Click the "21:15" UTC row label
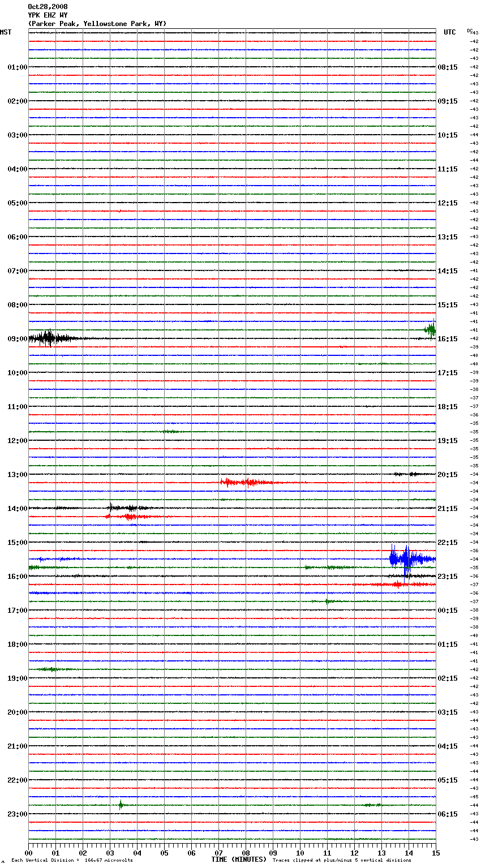 point(448,509)
